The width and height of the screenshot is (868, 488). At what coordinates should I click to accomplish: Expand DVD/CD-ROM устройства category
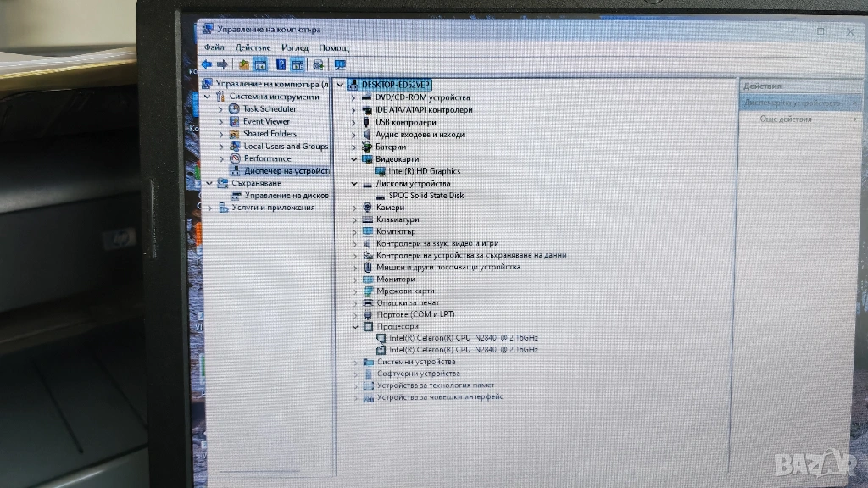pyautogui.click(x=353, y=98)
